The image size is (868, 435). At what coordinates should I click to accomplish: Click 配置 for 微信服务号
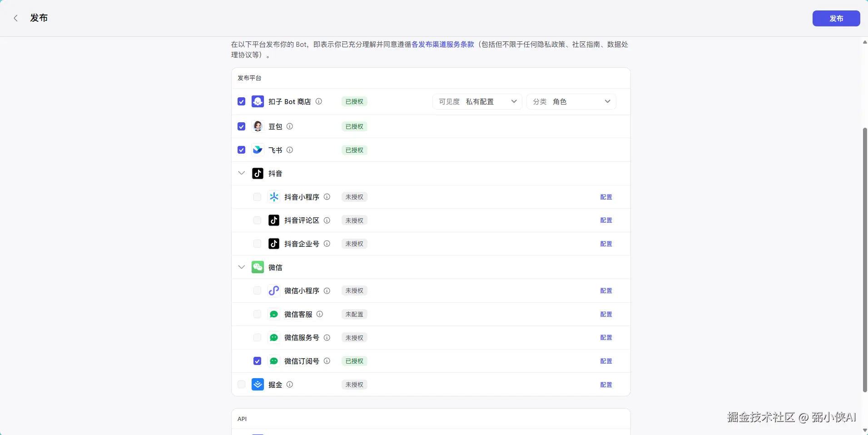click(606, 337)
